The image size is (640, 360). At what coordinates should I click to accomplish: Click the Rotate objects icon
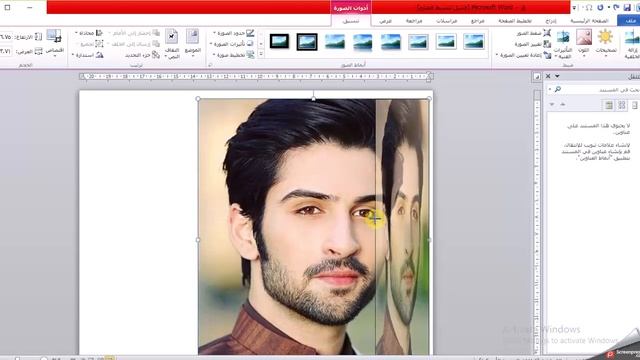(x=99, y=55)
